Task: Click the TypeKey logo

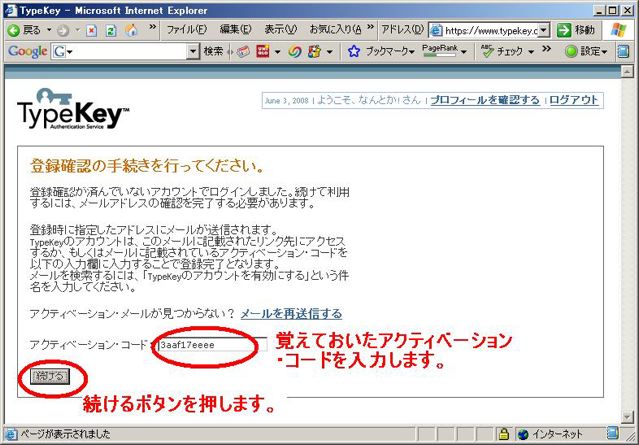Action: click(x=73, y=109)
